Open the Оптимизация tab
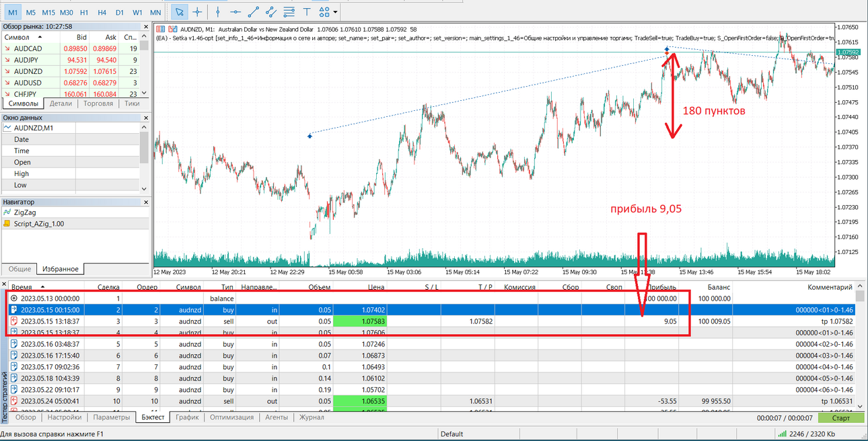Image resolution: width=868 pixels, height=441 pixels. point(231,417)
